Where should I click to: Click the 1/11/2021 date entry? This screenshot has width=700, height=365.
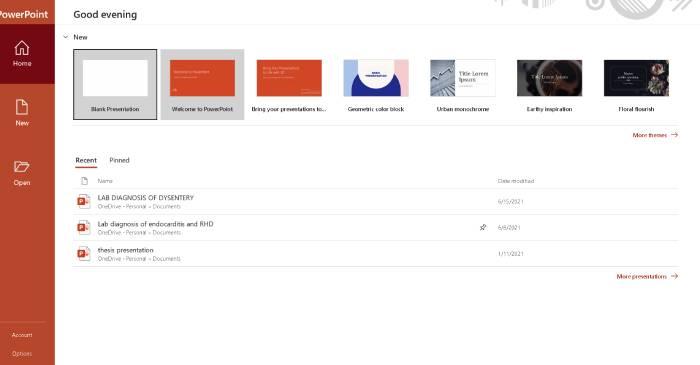pyautogui.click(x=510, y=253)
